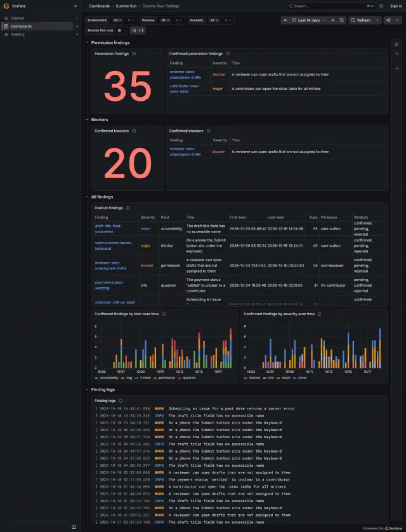Shift time range forwards
406x532 pixels.
[332, 20]
